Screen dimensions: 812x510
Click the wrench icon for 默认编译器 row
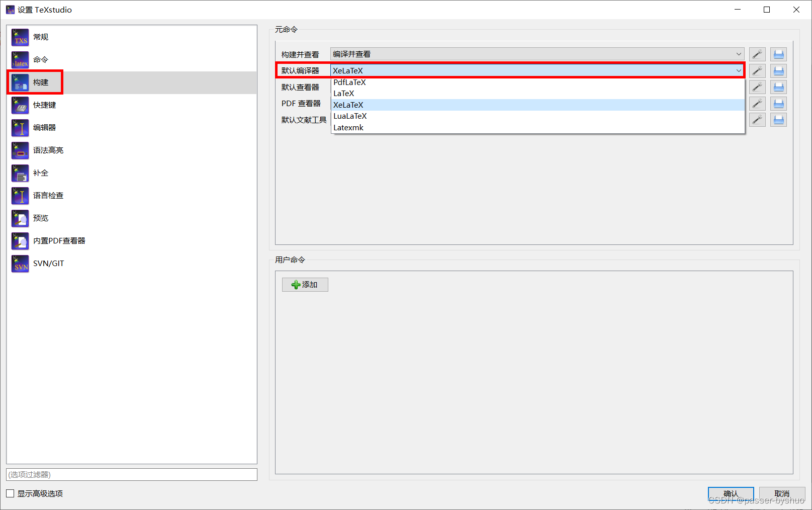[x=757, y=71]
